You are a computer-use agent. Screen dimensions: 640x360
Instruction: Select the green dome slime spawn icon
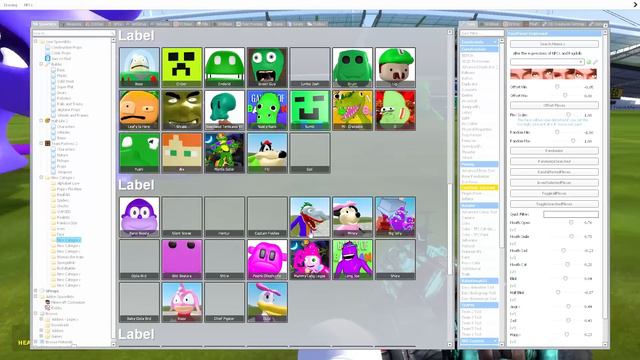[224, 67]
